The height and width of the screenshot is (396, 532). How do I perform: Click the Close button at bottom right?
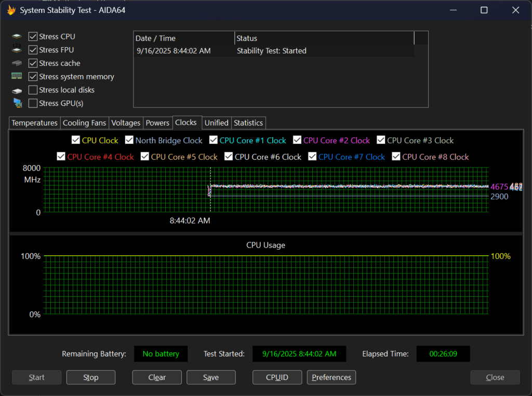[x=495, y=377]
